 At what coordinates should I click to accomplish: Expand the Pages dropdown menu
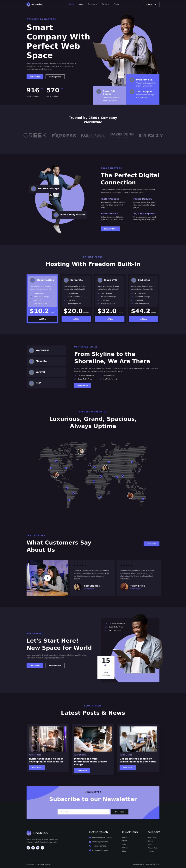[x=105, y=4]
